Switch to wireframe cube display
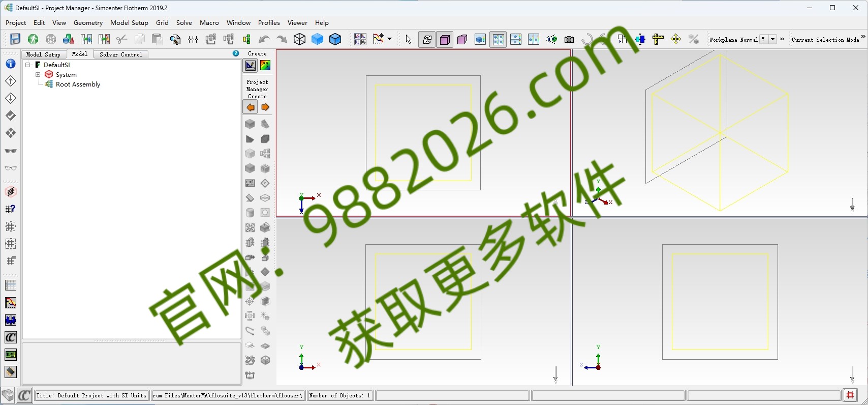The image size is (868, 405). [300, 39]
